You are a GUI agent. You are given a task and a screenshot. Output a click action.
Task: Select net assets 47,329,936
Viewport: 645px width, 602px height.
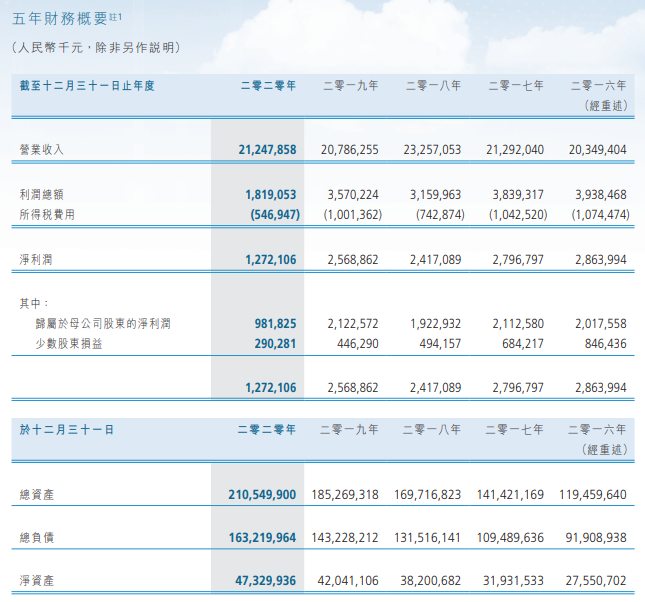click(266, 581)
